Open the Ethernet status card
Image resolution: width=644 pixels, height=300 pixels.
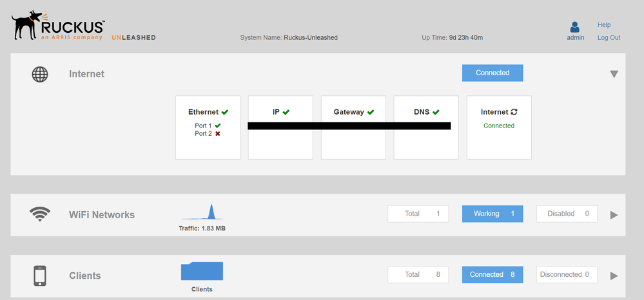coord(208,127)
